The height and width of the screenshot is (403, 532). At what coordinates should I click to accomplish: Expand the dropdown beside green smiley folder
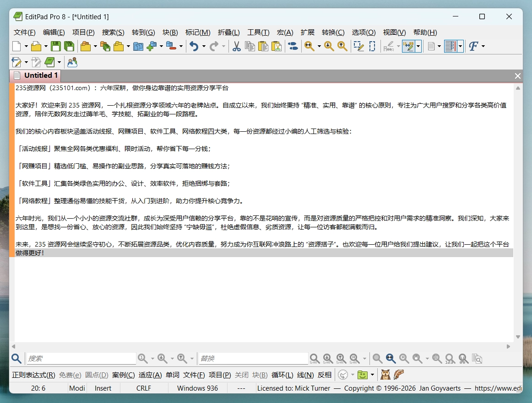373,375
